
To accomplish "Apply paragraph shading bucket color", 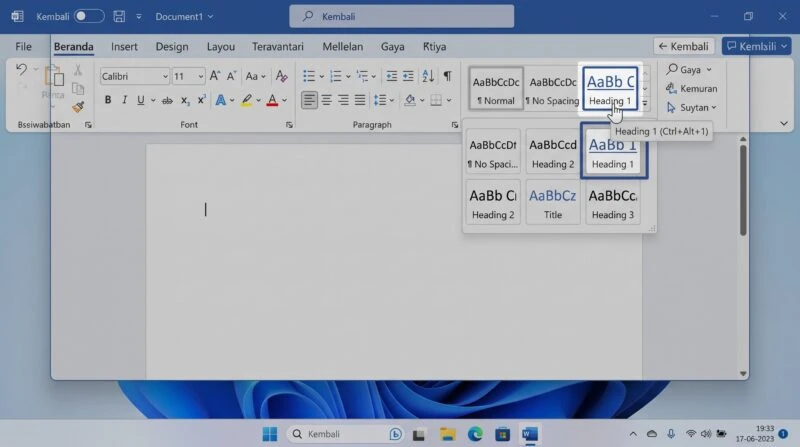I will [410, 100].
